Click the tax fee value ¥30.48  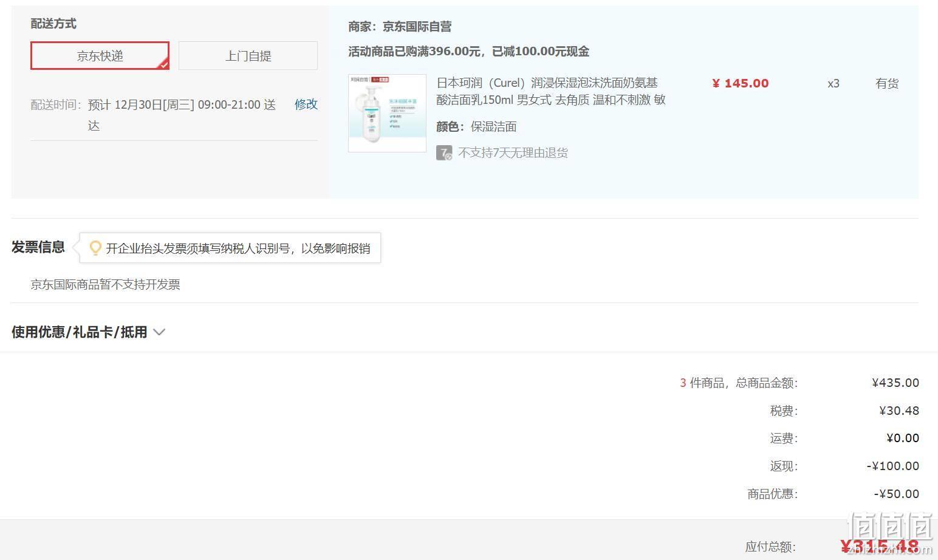point(899,411)
